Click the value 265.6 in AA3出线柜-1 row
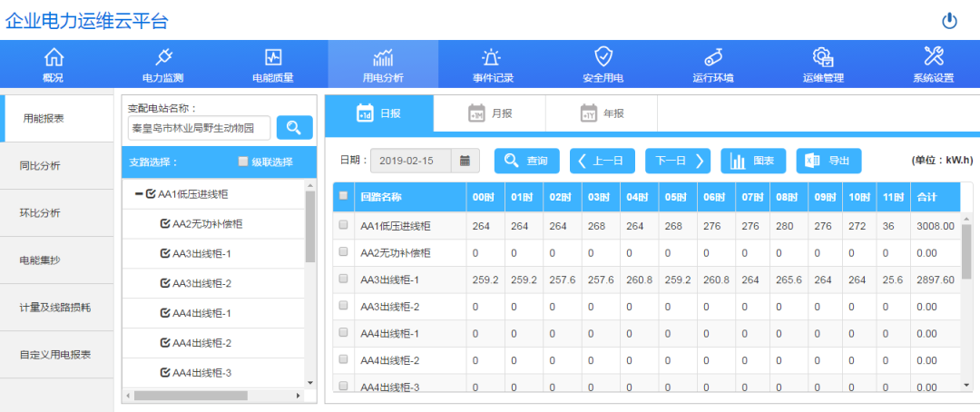The width and height of the screenshot is (980, 412). click(789, 280)
